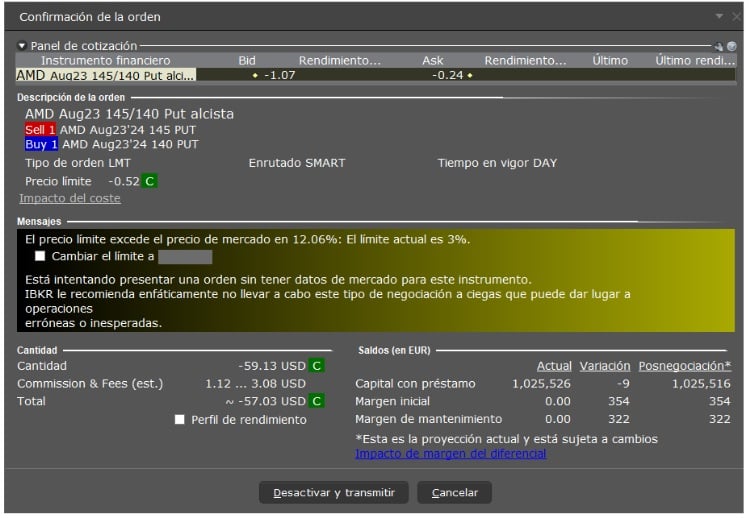Open the title bar dropdown arrow
The height and width of the screenshot is (518, 749).
pyautogui.click(x=721, y=17)
